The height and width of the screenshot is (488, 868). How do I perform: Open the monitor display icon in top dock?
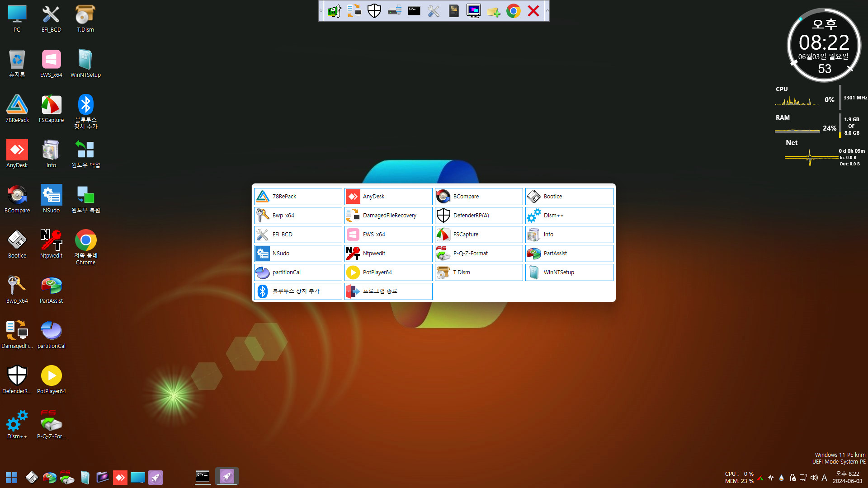[474, 11]
